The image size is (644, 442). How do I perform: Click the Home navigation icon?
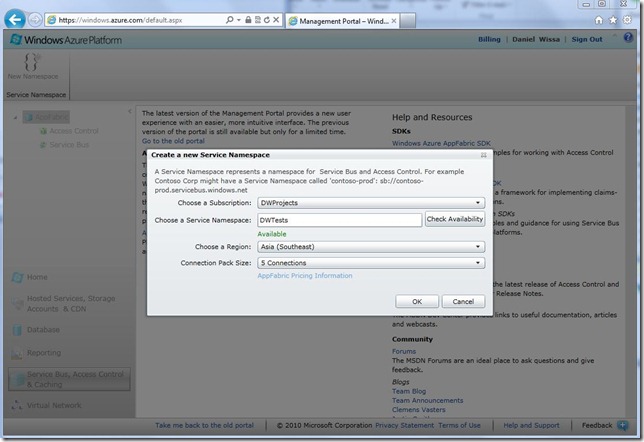[x=17, y=277]
